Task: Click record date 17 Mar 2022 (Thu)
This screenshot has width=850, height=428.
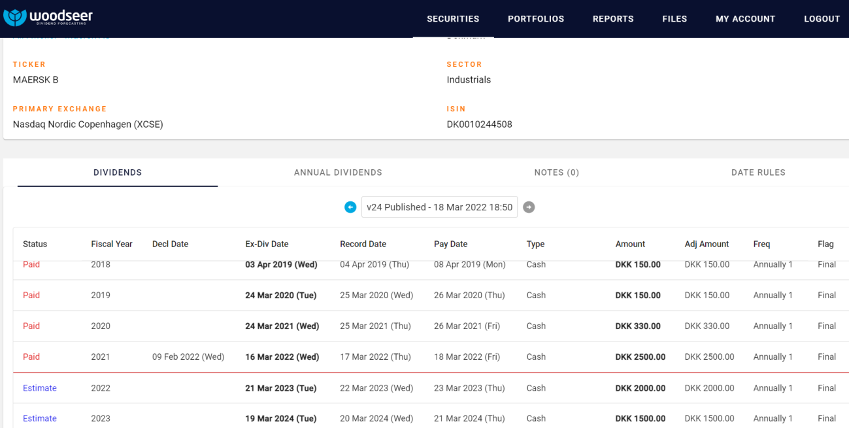Action: coord(375,356)
